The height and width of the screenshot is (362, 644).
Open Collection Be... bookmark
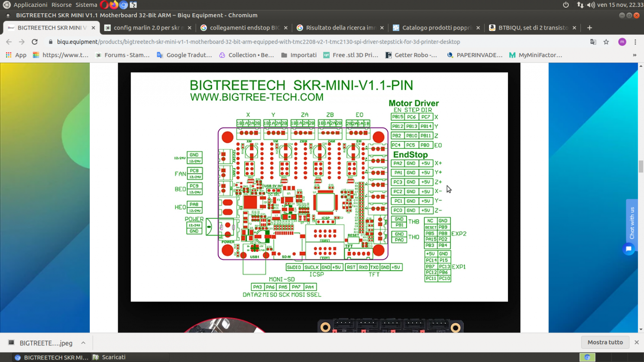pyautogui.click(x=246, y=55)
